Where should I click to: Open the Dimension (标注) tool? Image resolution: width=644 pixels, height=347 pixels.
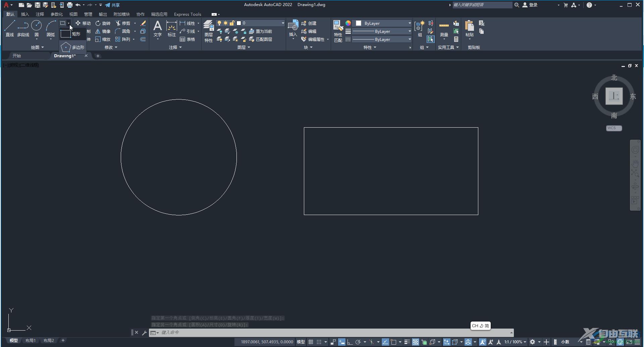click(171, 28)
